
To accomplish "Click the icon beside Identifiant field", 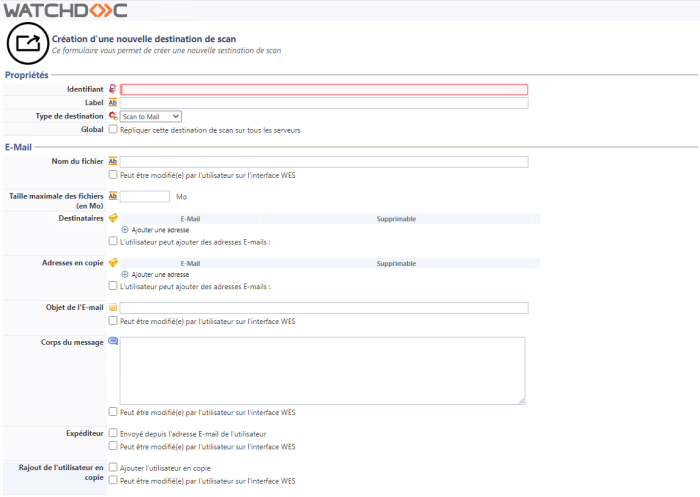I will (x=112, y=89).
